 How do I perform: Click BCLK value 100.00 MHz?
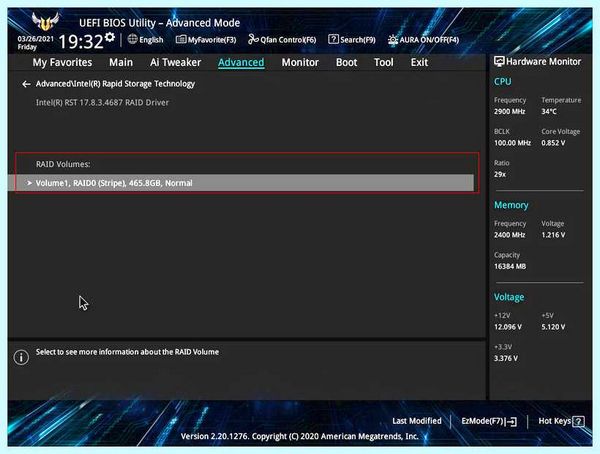[512, 143]
